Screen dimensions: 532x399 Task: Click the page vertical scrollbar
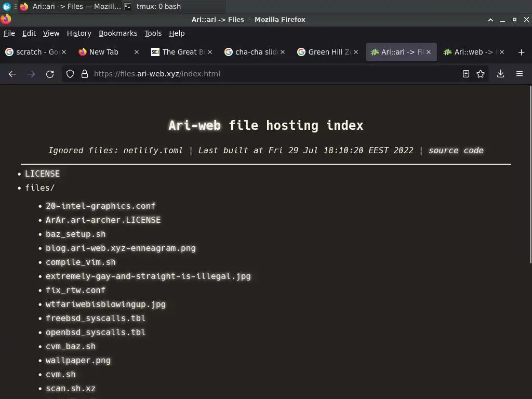click(x=530, y=175)
